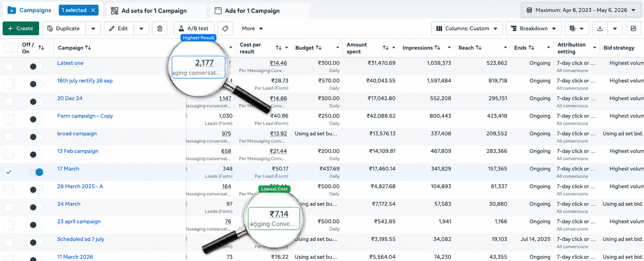Sort by Off / On column arrows

[x=41, y=48]
